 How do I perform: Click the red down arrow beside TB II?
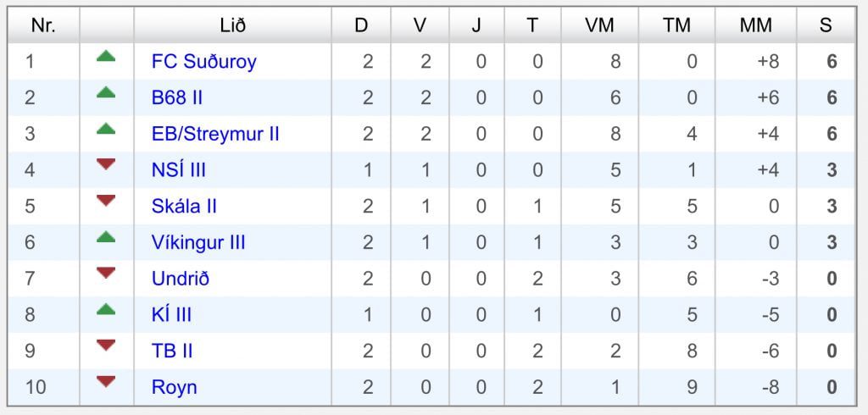click(x=106, y=346)
